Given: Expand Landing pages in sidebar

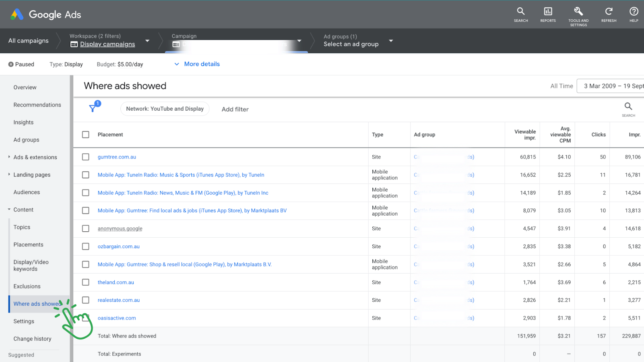Looking at the screenshot, I should [9, 175].
